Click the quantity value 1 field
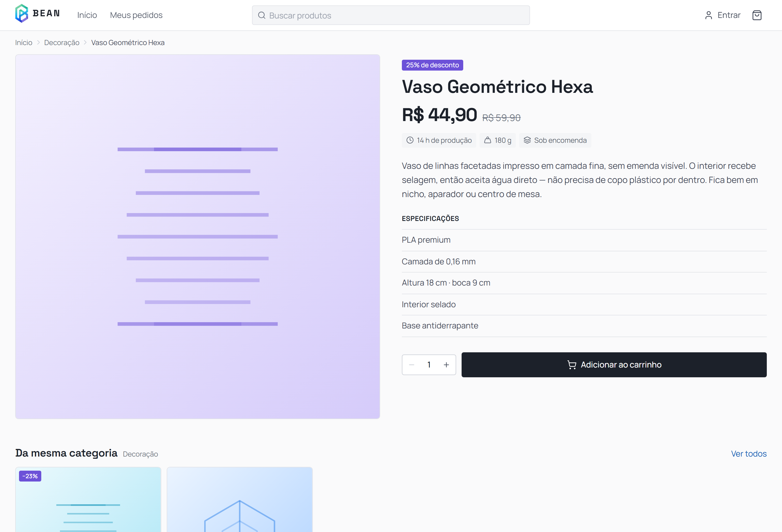The height and width of the screenshot is (532, 782). click(429, 365)
